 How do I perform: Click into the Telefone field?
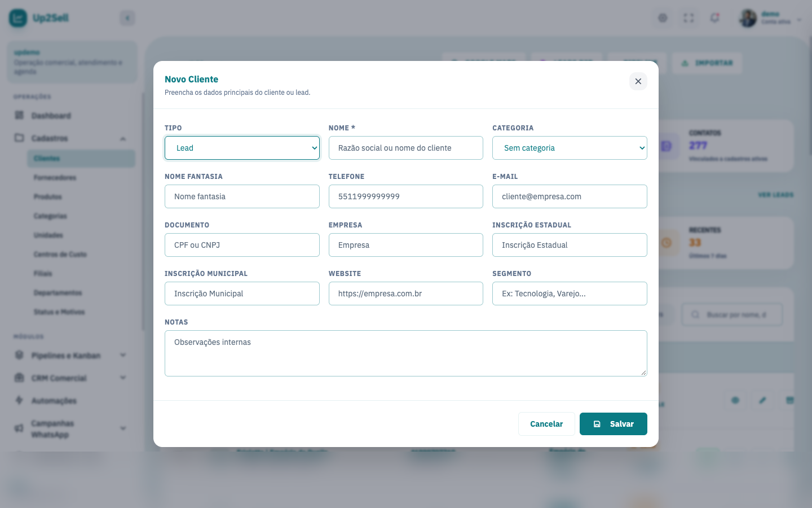pyautogui.click(x=405, y=196)
